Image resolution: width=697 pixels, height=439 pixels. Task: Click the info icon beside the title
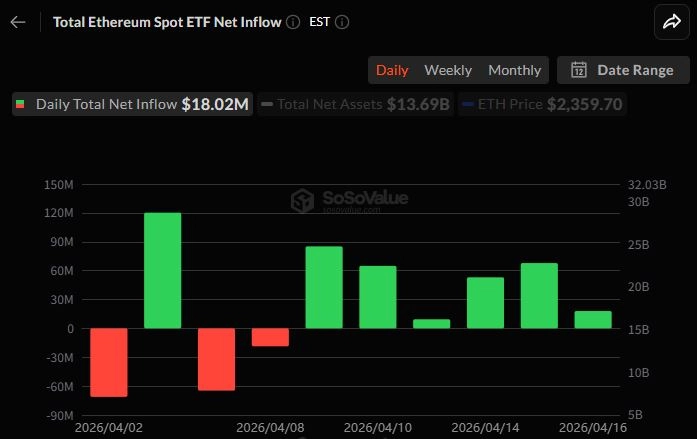[x=292, y=22]
